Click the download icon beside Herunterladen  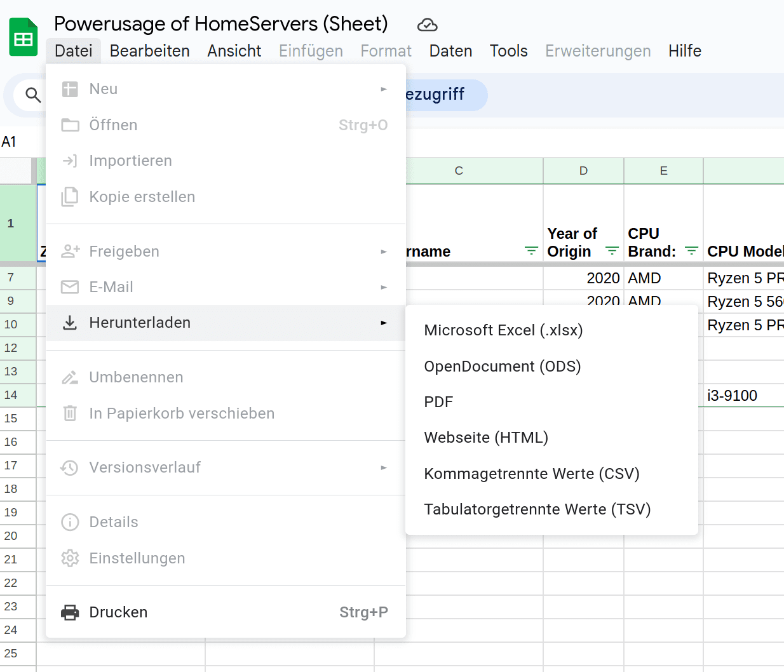click(x=70, y=323)
